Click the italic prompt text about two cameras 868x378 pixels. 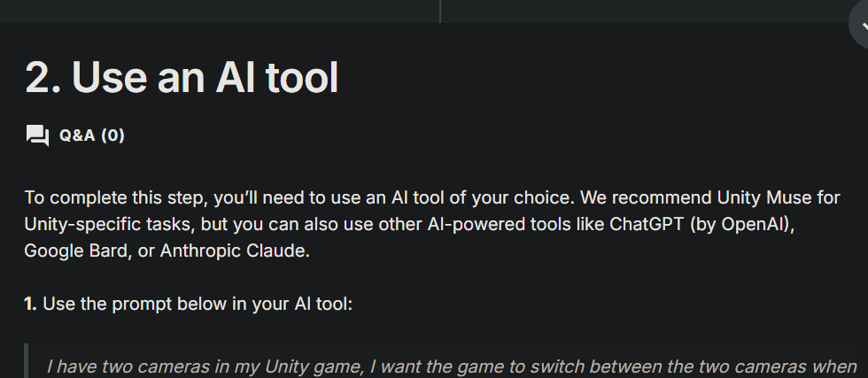[x=443, y=366]
